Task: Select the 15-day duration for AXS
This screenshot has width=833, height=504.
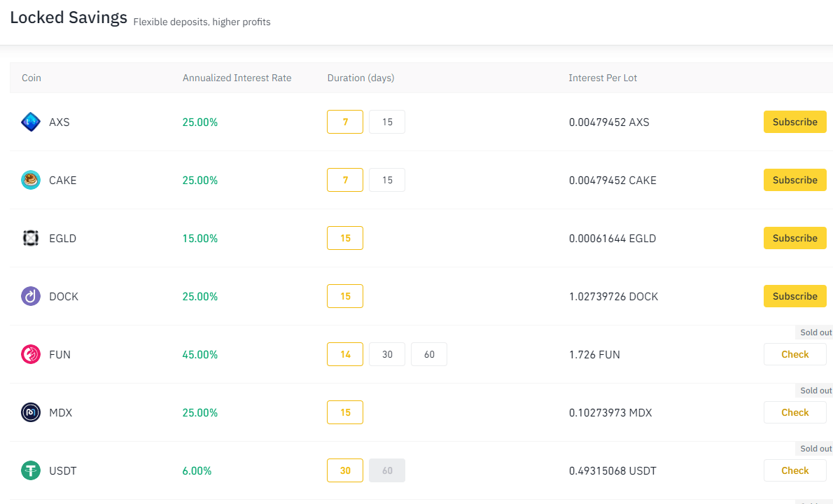Action: pyautogui.click(x=386, y=121)
